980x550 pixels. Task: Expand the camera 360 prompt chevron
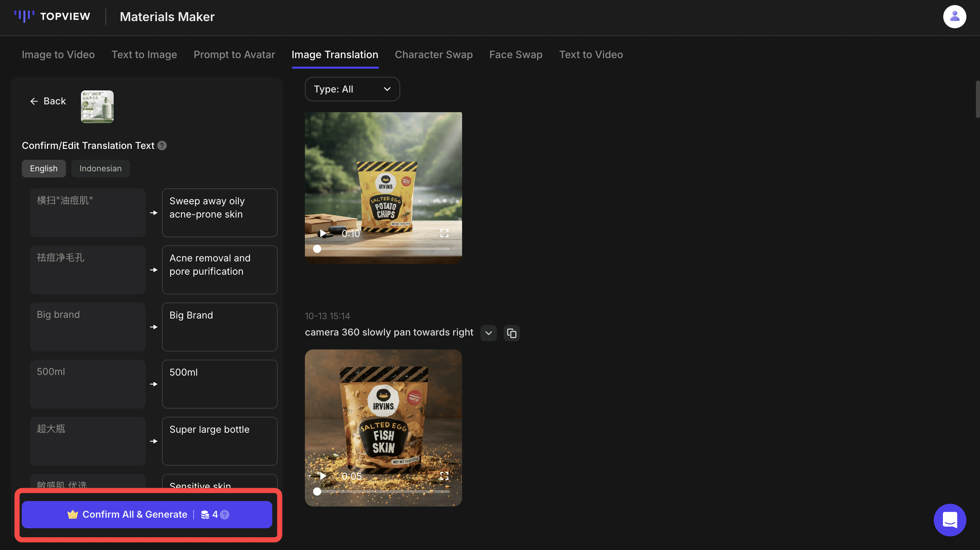tap(489, 333)
